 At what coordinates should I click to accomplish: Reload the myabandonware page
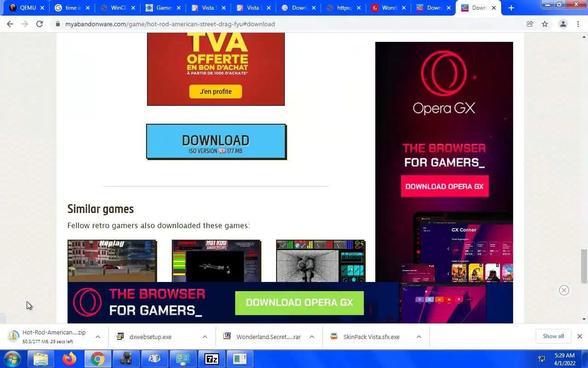[40, 24]
